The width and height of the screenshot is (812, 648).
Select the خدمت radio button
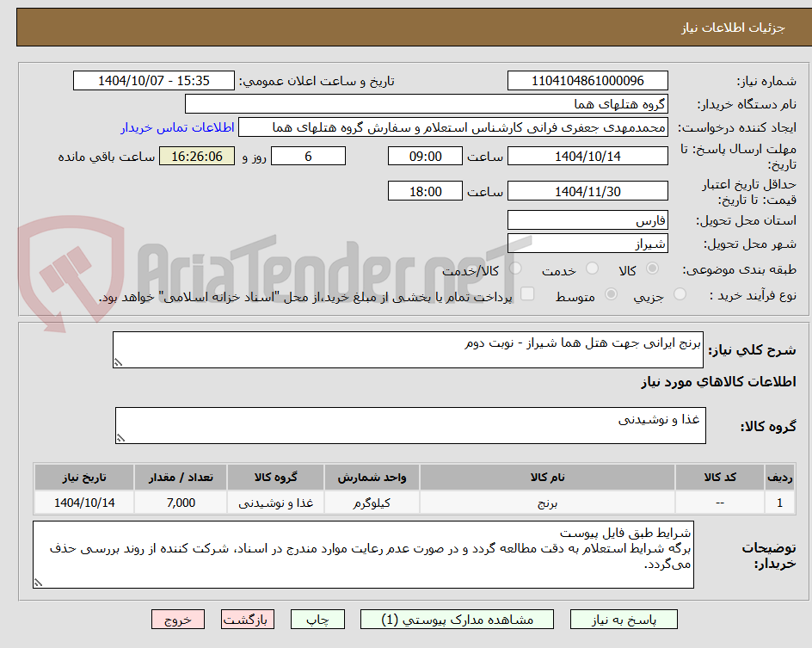coord(592,268)
